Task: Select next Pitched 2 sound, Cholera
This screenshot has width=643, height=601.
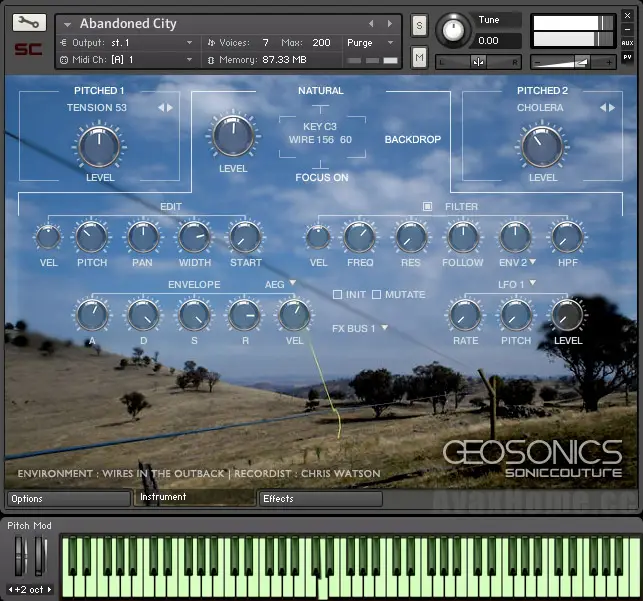Action: click(x=612, y=107)
